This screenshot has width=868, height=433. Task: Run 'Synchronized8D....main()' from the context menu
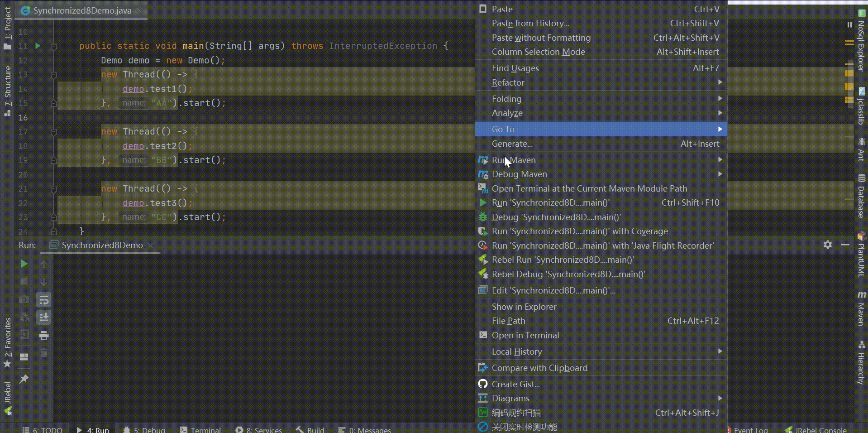(x=601, y=202)
